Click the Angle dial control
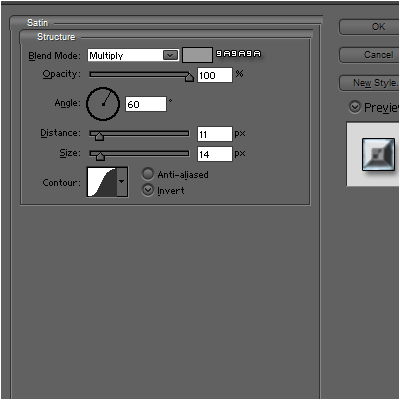This screenshot has height=400, width=400. pos(103,104)
